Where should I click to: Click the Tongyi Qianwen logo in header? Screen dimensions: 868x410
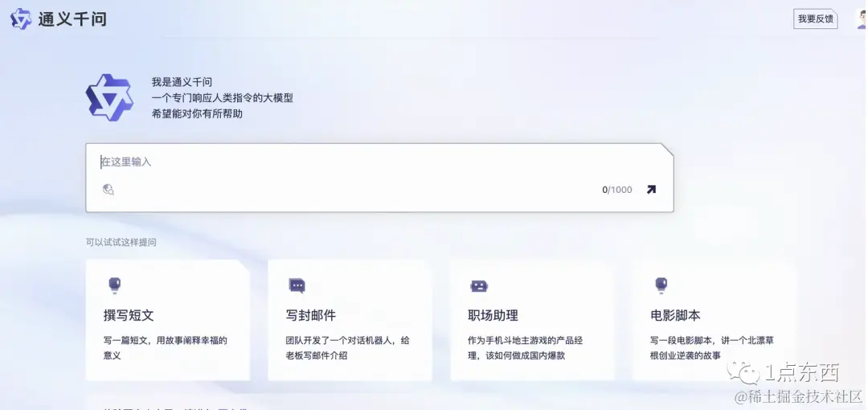[x=21, y=18]
